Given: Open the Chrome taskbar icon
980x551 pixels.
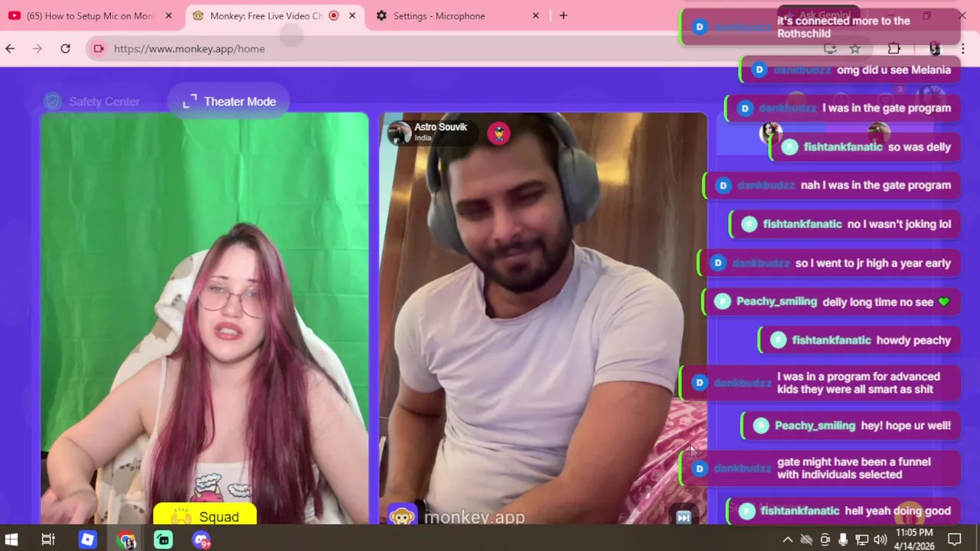Looking at the screenshot, I should 126,540.
